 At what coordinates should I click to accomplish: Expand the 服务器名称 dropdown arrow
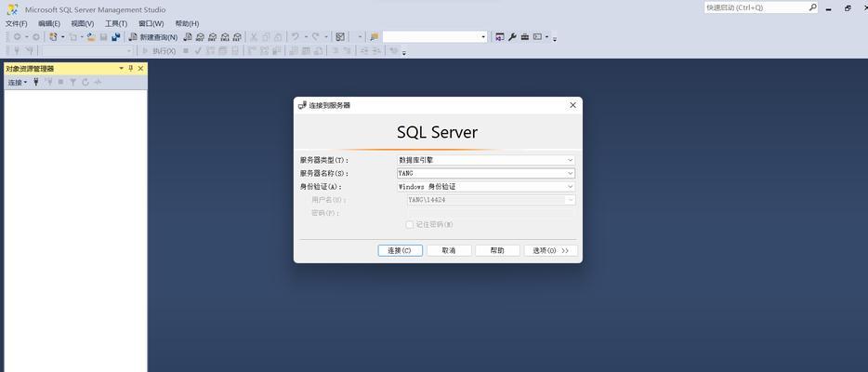571,173
